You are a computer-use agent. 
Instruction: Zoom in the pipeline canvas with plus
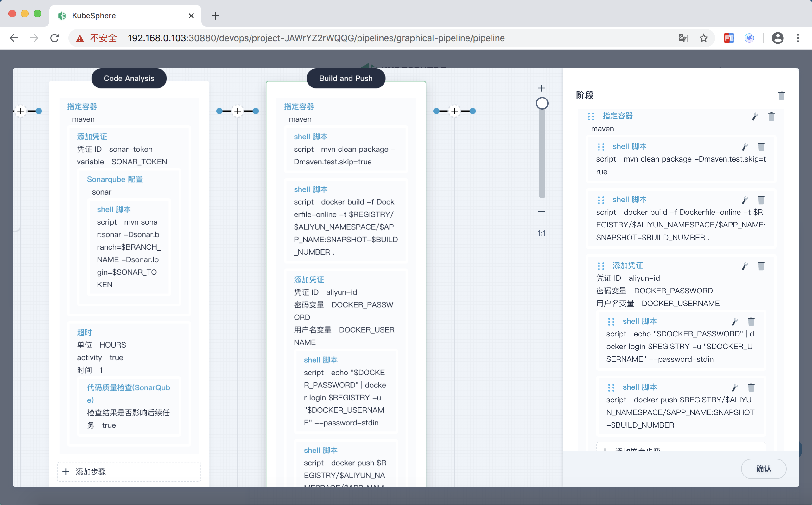click(542, 88)
